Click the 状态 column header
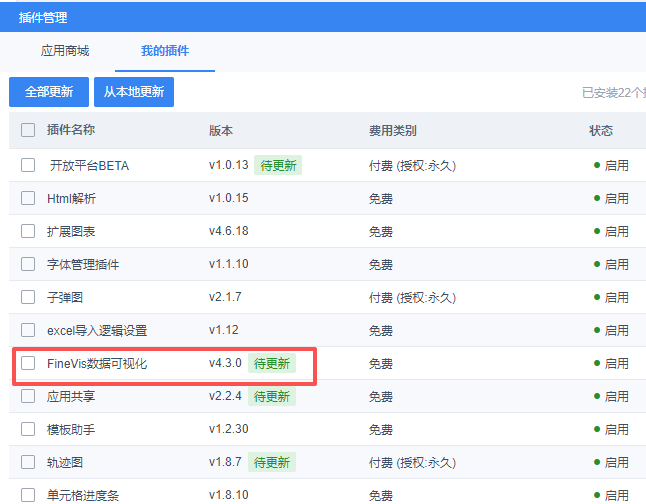 pos(601,130)
